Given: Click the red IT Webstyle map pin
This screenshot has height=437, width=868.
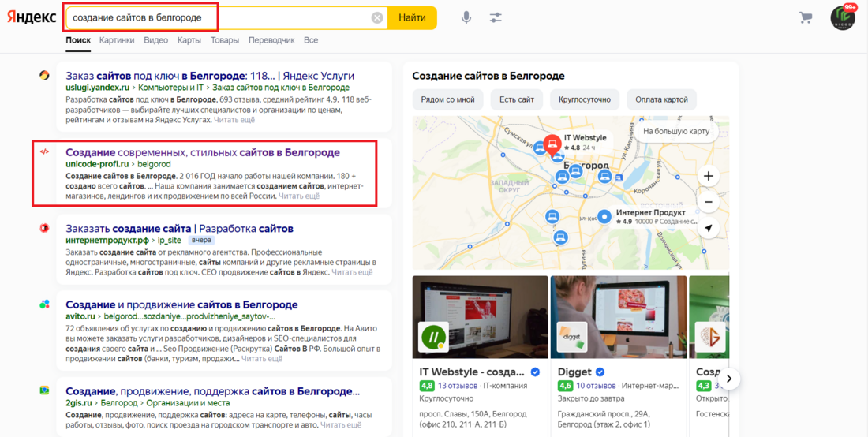Looking at the screenshot, I should click(x=551, y=144).
